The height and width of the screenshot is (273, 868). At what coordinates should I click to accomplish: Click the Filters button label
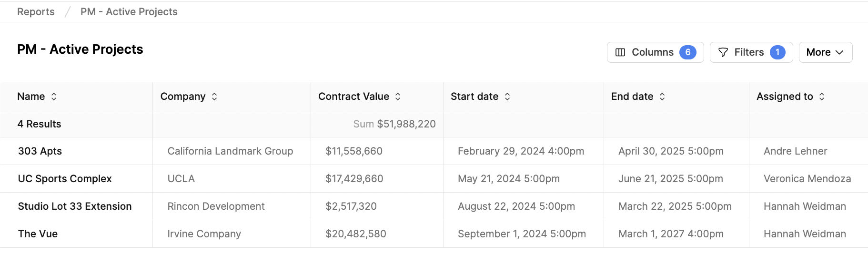(749, 52)
